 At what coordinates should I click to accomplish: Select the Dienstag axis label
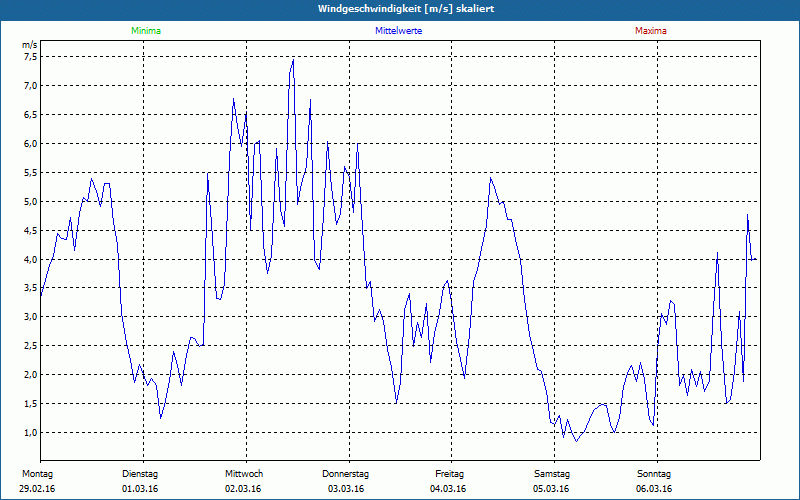point(140,474)
